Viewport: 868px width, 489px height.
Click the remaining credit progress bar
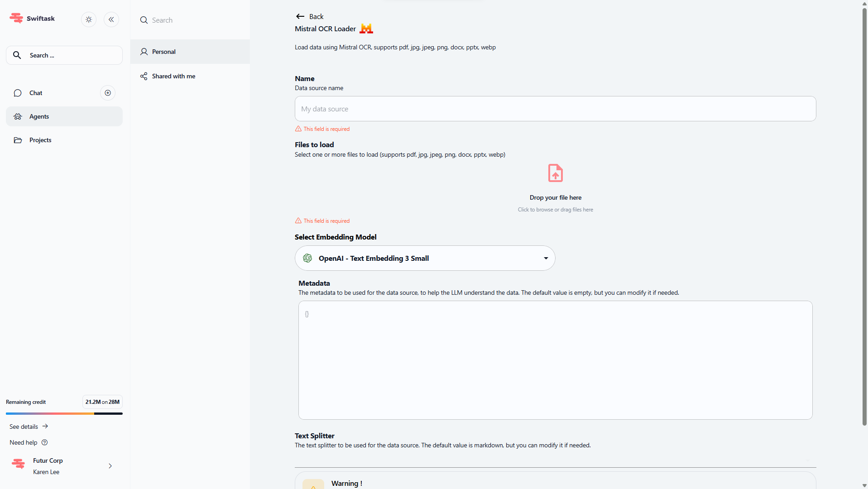click(x=64, y=413)
